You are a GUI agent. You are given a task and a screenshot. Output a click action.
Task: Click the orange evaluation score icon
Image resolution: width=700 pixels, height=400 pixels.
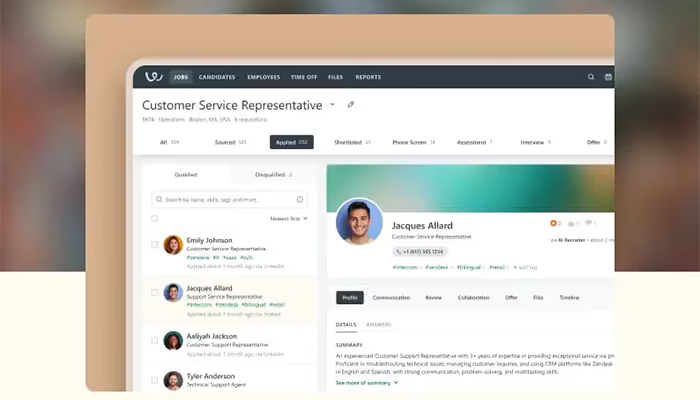pyautogui.click(x=554, y=223)
